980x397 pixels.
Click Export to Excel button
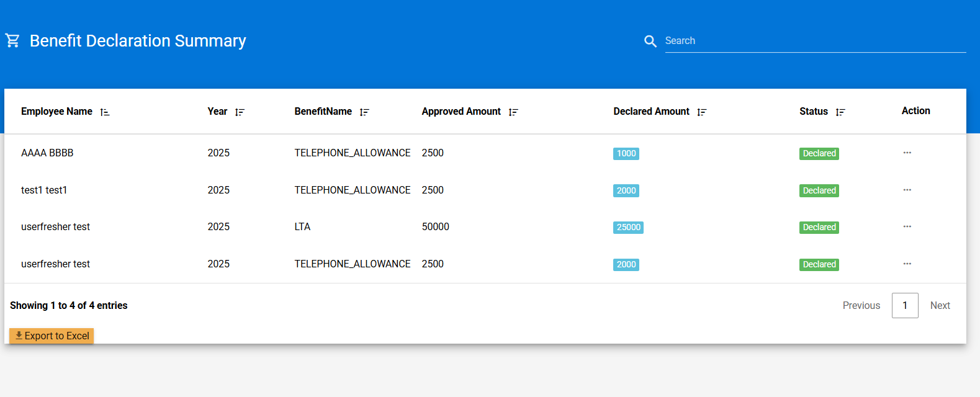click(52, 336)
